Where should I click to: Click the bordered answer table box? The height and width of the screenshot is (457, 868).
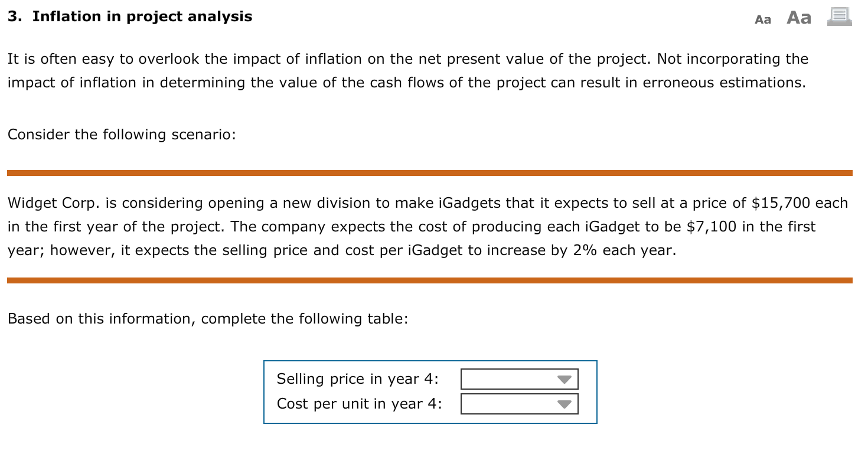pyautogui.click(x=430, y=391)
